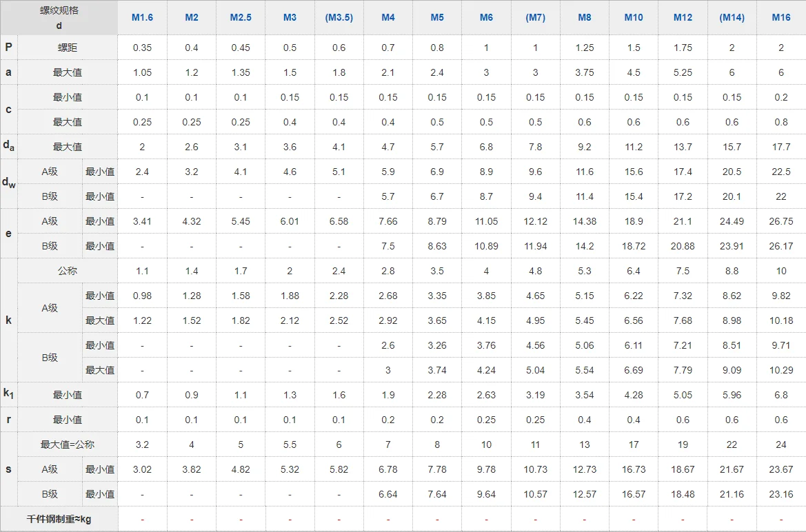Click the M3 header link
Screen dimensions: 806x532
click(x=290, y=17)
